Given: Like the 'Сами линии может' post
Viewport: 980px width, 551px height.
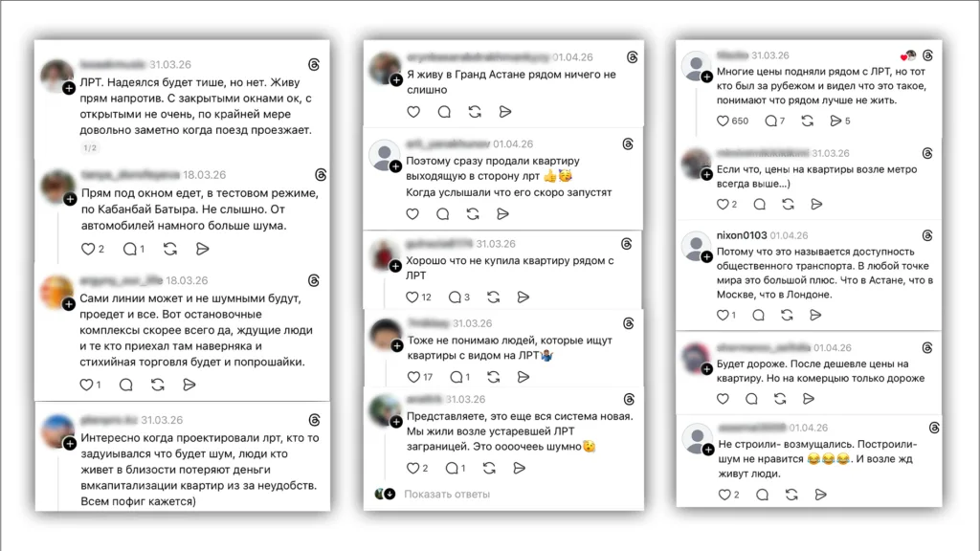Looking at the screenshot, I should point(87,385).
